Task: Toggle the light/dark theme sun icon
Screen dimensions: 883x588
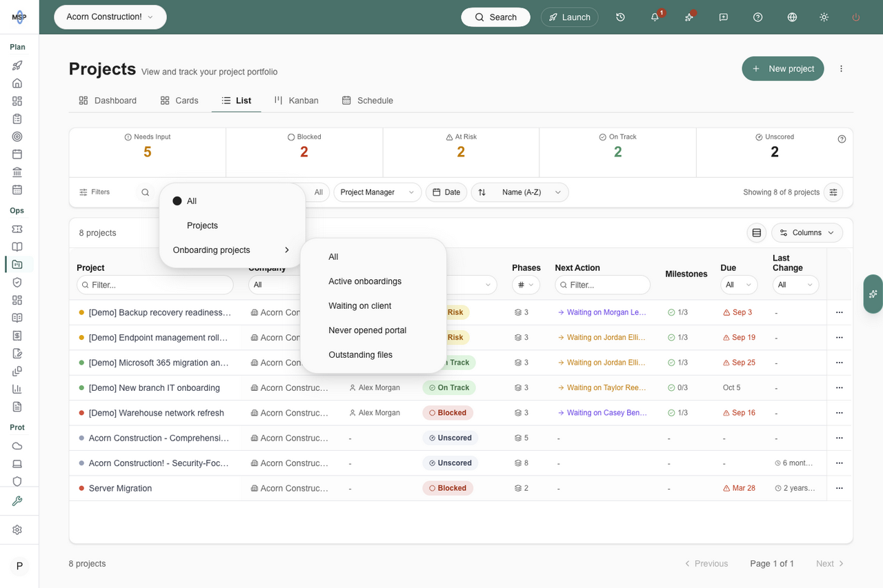Action: point(824,17)
